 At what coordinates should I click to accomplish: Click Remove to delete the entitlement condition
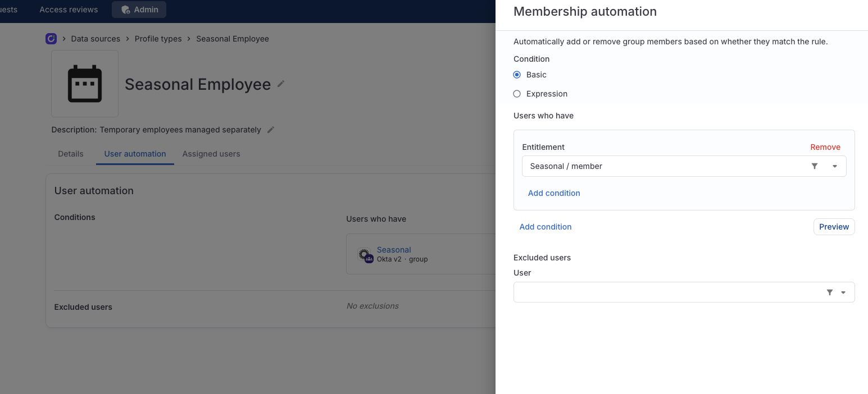click(x=825, y=146)
